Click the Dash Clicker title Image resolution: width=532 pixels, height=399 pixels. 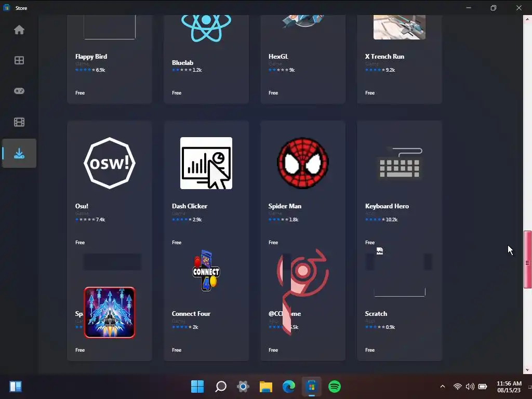[x=189, y=206]
